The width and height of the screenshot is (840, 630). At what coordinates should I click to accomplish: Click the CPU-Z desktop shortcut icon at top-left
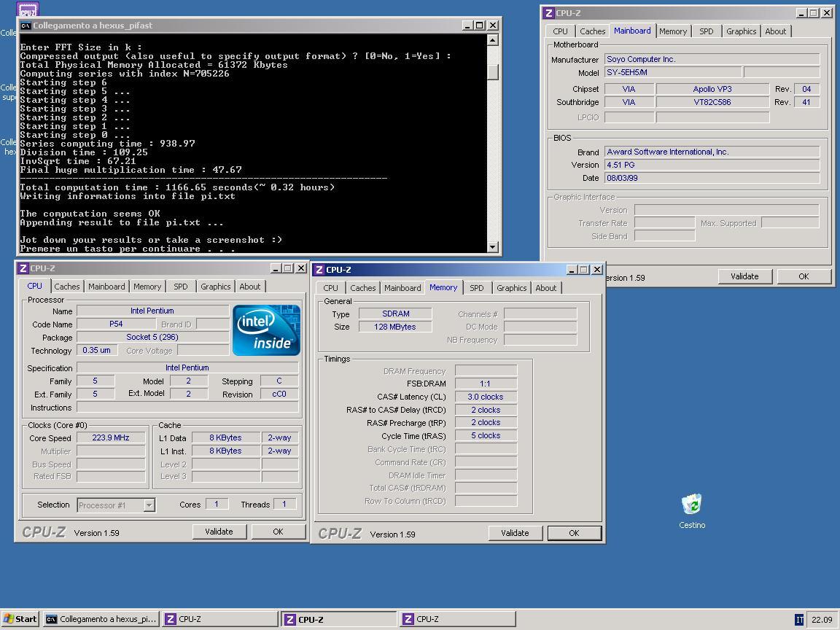tap(28, 9)
